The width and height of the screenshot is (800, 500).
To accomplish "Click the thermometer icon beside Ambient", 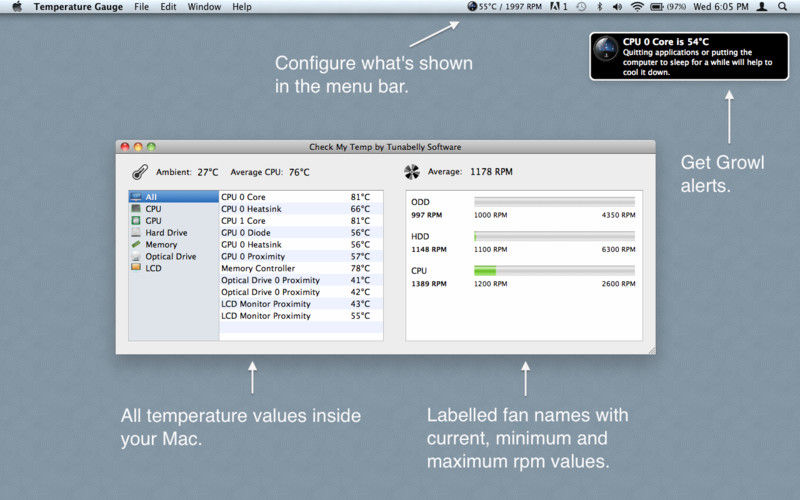I will [x=139, y=172].
